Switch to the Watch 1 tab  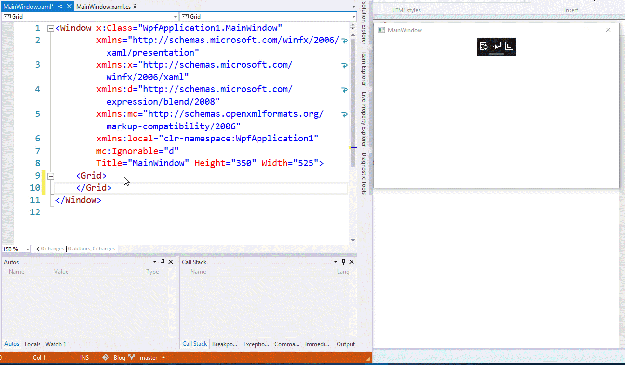(x=55, y=344)
